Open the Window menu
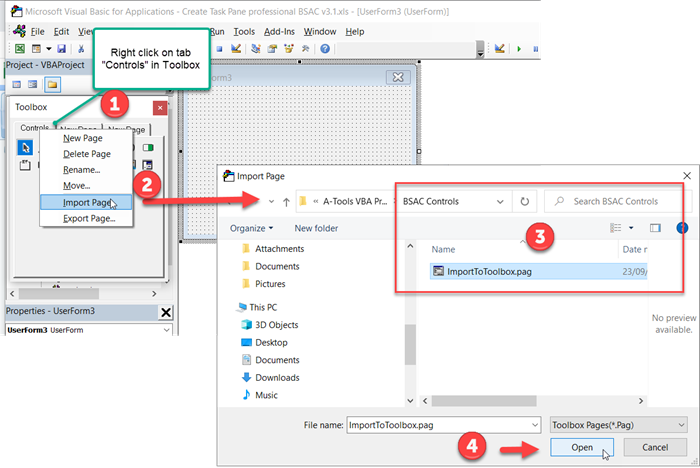 pyautogui.click(x=320, y=32)
